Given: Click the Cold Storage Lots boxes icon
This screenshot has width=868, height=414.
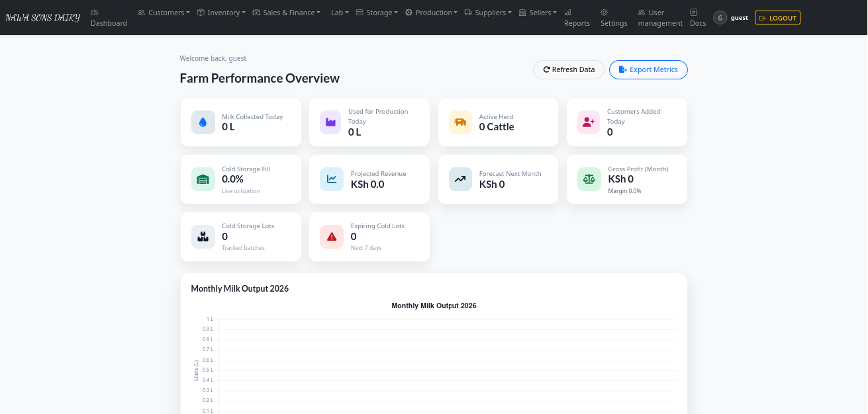Looking at the screenshot, I should [x=203, y=237].
